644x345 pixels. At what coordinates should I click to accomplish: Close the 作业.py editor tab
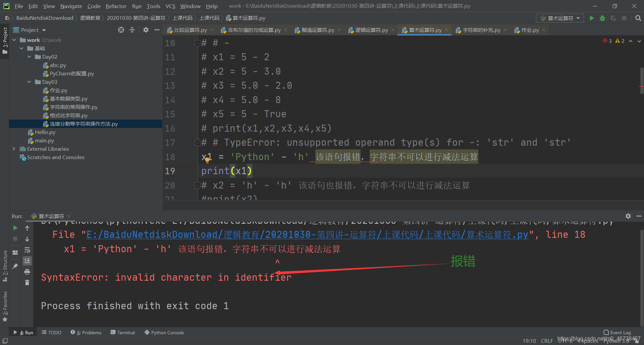tap(544, 30)
